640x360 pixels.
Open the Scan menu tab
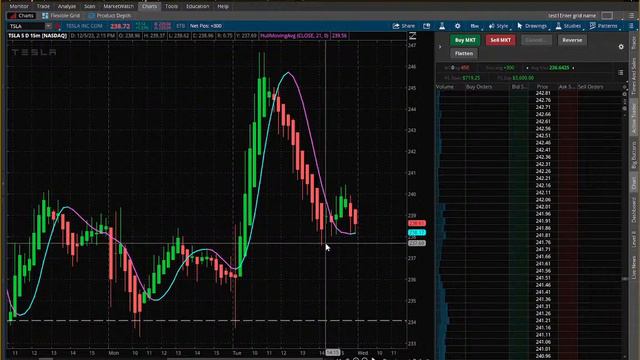89,6
